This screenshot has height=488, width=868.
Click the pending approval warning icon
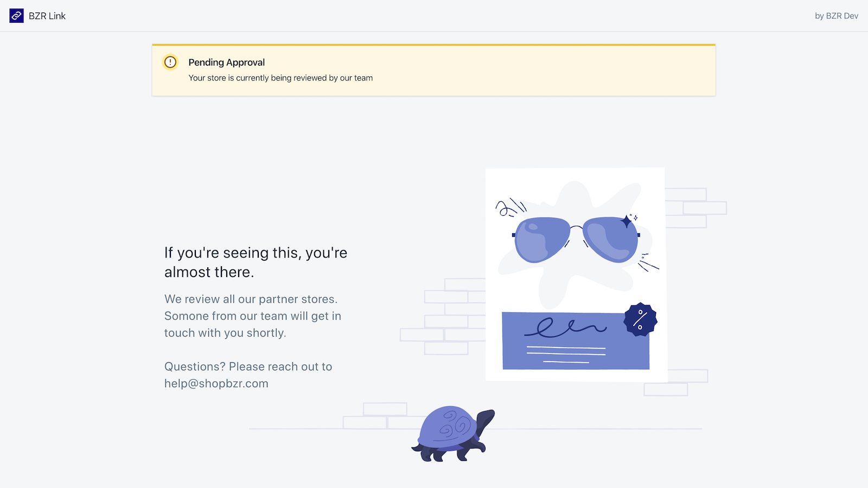170,62
